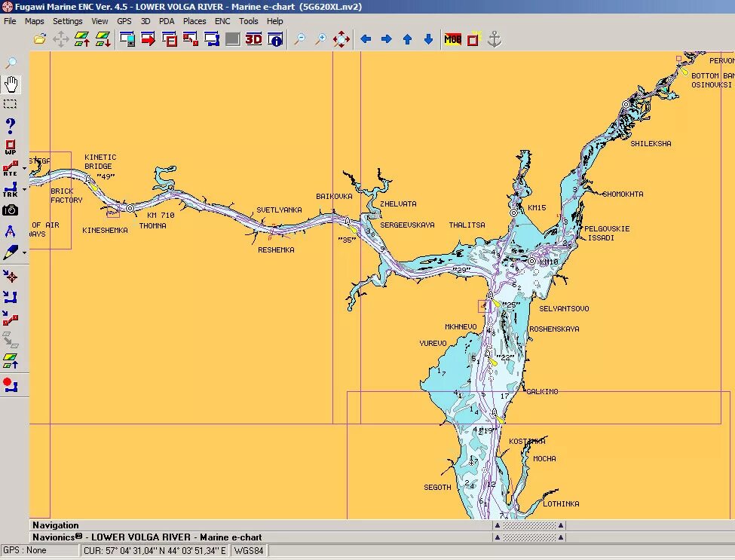
Task: Click the Navigation panel header bar
Action: pos(382,525)
